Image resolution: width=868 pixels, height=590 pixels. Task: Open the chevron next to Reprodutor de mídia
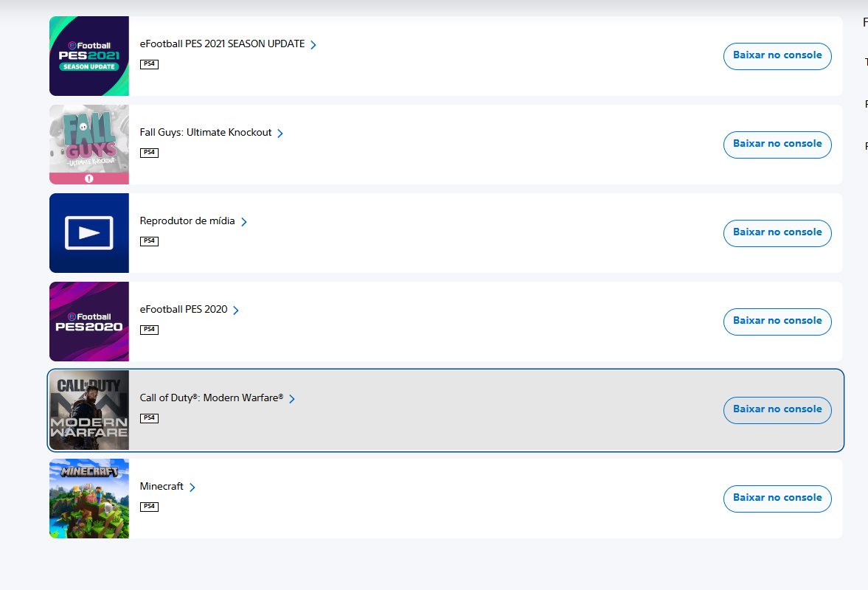[243, 222]
